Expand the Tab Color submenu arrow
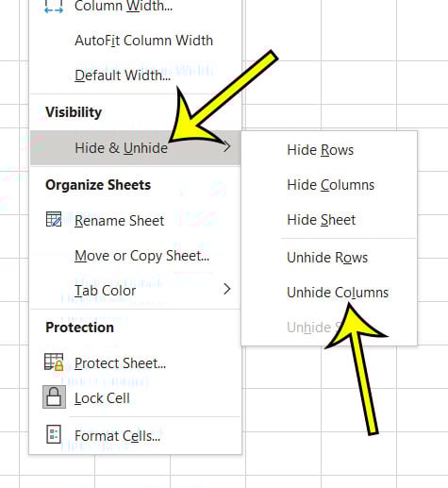The height and width of the screenshot is (488, 448). tap(226, 289)
